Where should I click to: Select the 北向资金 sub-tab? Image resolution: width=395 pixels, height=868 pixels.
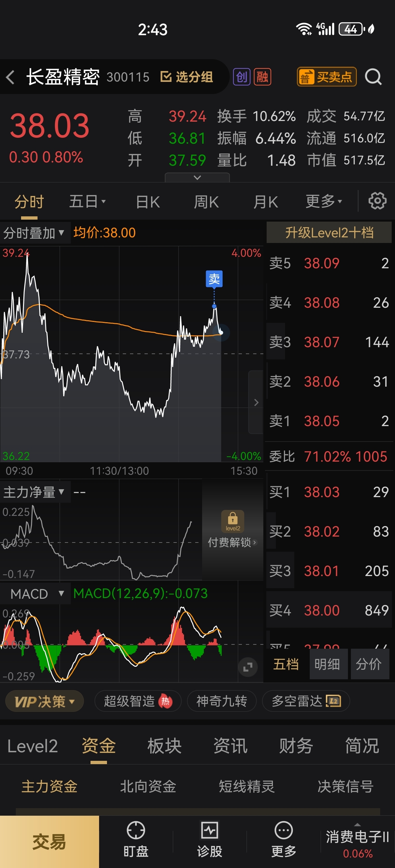(x=148, y=786)
